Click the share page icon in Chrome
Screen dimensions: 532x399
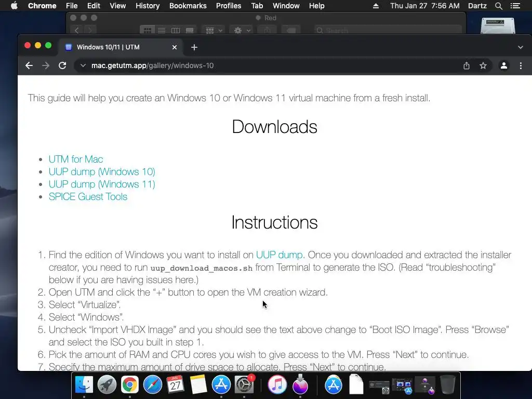tap(467, 65)
